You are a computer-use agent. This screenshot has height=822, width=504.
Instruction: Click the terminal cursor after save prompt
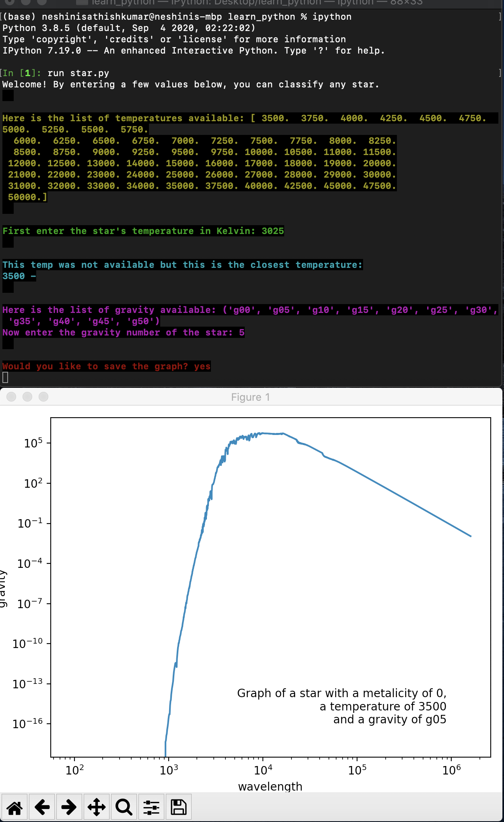click(5, 377)
